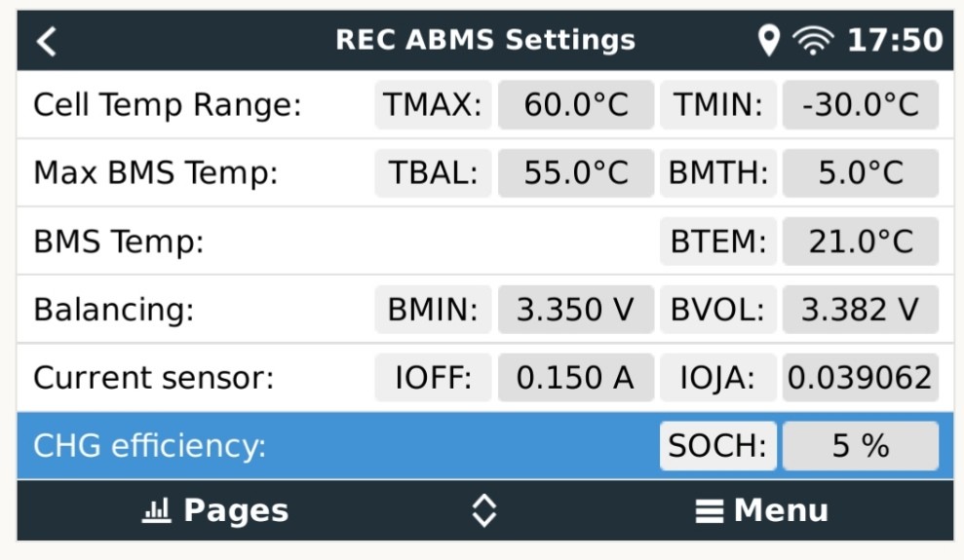Screen dimensions: 964x560
Task: Click the 17:50 clock display
Action: click(x=895, y=41)
